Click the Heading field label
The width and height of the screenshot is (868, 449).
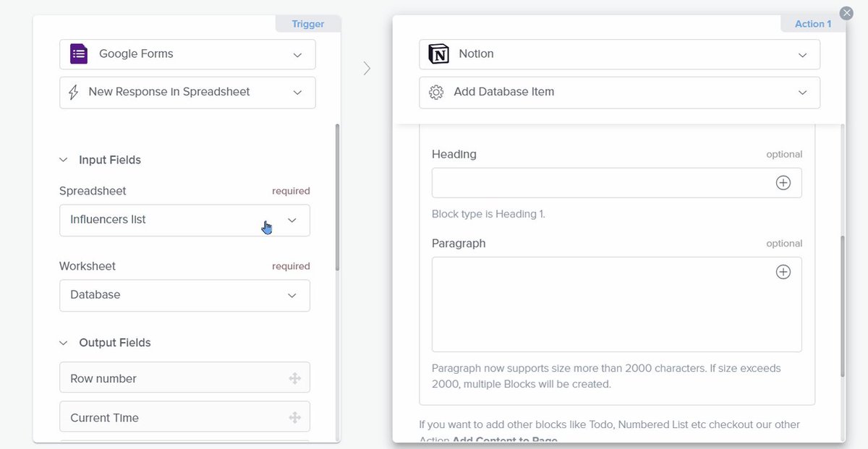454,154
